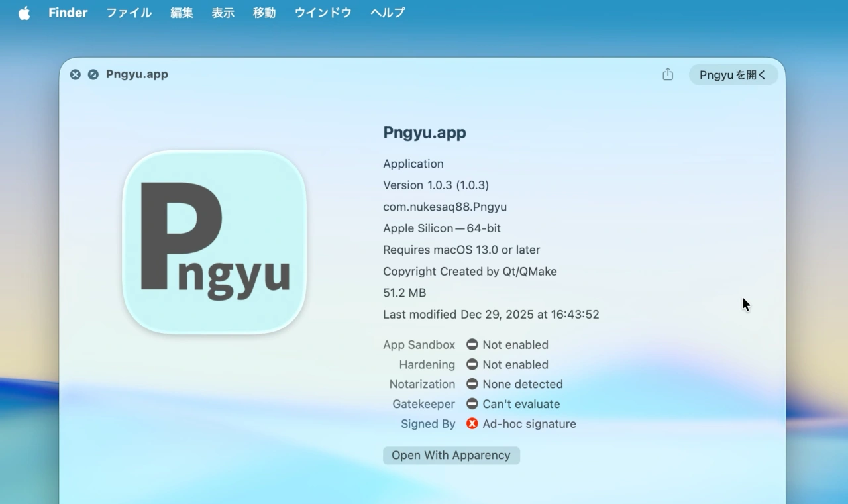Viewport: 848px width, 504px height.
Task: Click the Pngyuを開く button
Action: (733, 74)
